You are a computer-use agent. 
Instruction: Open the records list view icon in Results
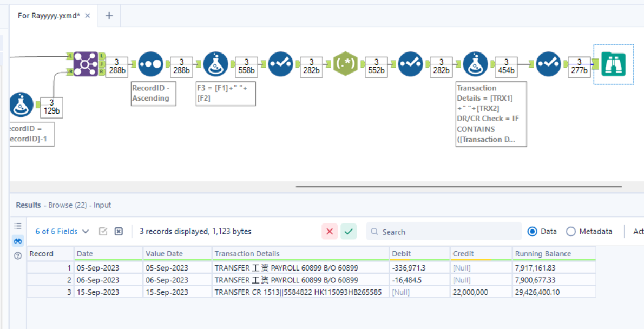(x=18, y=226)
